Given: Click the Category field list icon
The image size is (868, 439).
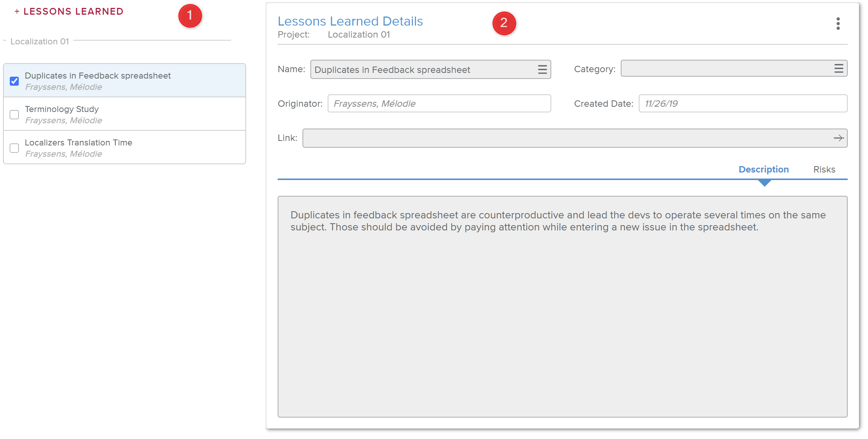Looking at the screenshot, I should [x=838, y=68].
